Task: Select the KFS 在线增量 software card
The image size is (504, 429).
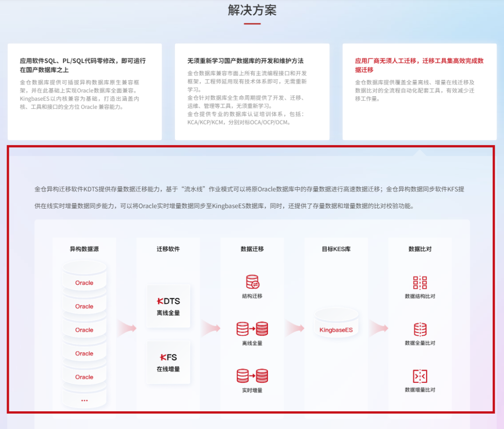Action: (x=168, y=362)
